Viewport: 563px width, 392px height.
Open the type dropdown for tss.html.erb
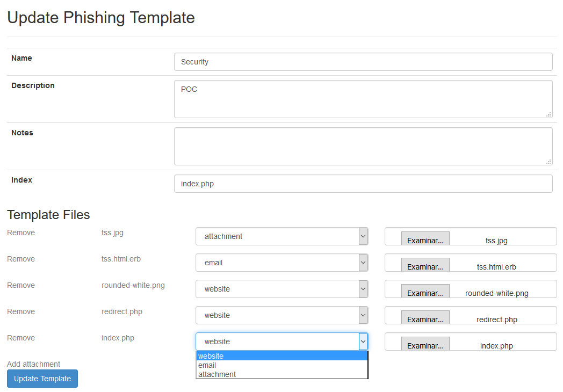click(x=281, y=263)
